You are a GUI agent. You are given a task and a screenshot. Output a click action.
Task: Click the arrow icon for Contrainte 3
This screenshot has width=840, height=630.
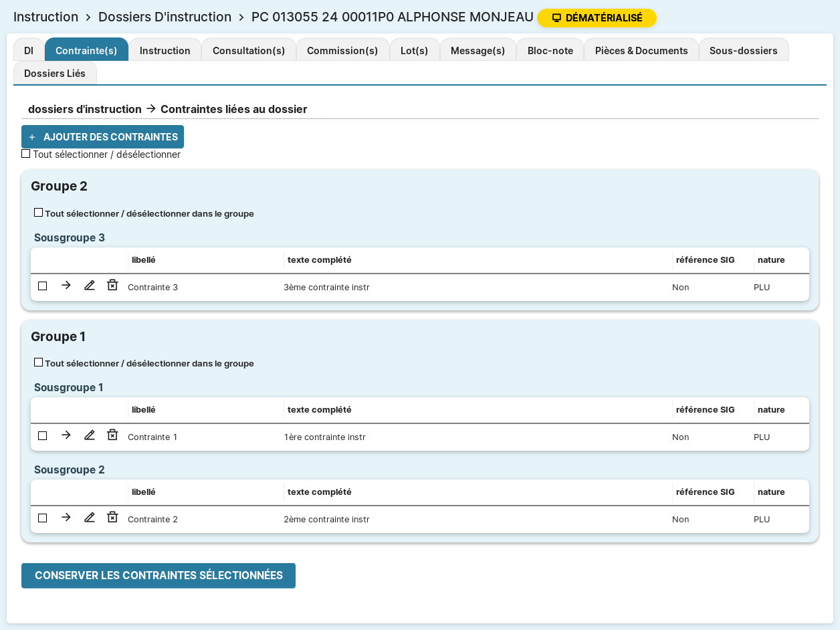point(66,286)
